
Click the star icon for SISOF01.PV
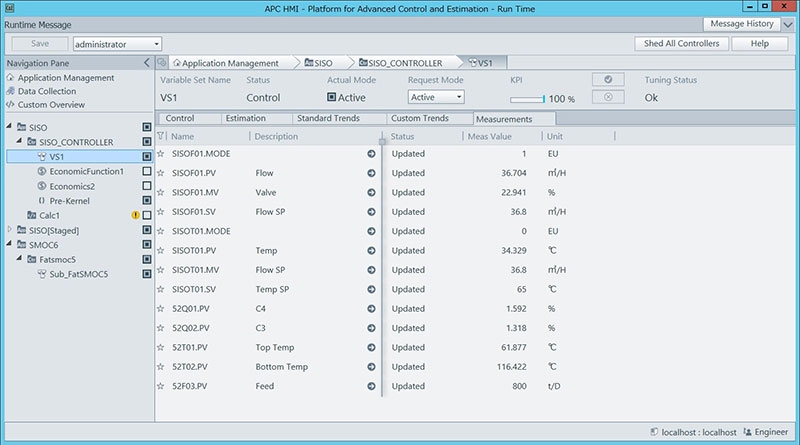coord(161,173)
